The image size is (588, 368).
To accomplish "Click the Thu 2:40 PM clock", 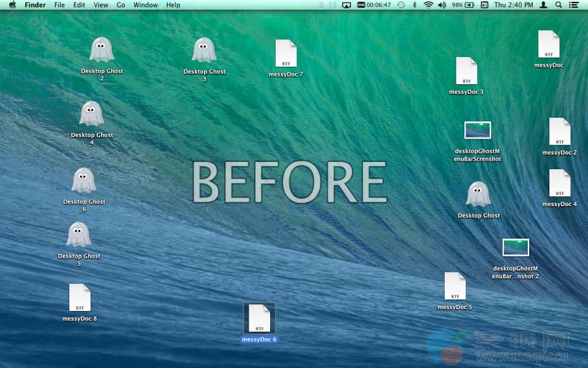I will pyautogui.click(x=513, y=5).
